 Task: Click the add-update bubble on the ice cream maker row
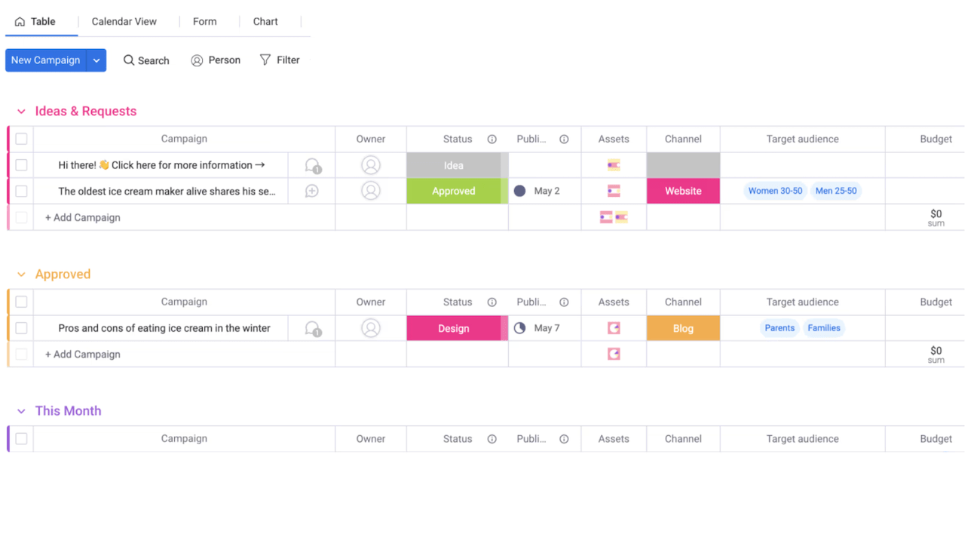[x=311, y=191]
